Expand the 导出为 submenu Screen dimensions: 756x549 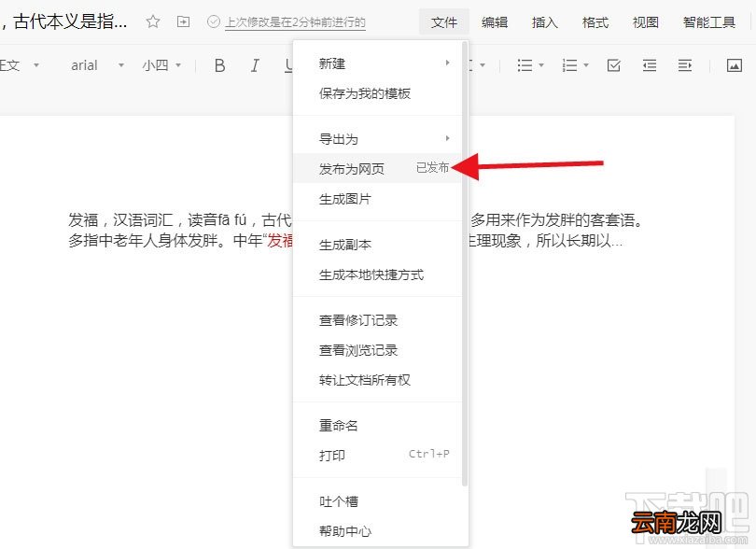377,139
